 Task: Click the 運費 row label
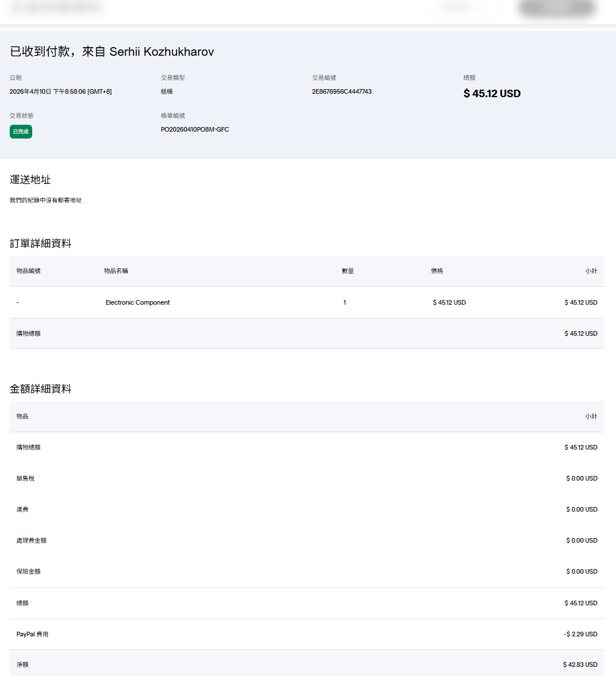tap(22, 509)
